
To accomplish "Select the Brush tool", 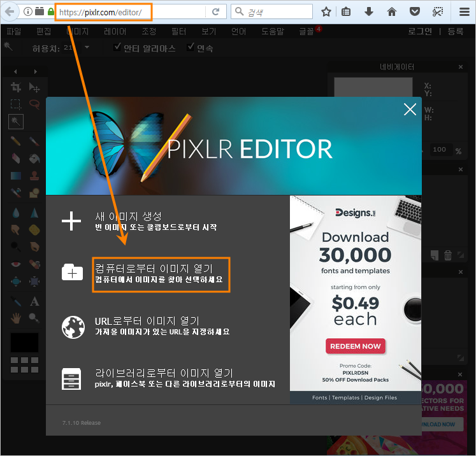I will (34, 141).
